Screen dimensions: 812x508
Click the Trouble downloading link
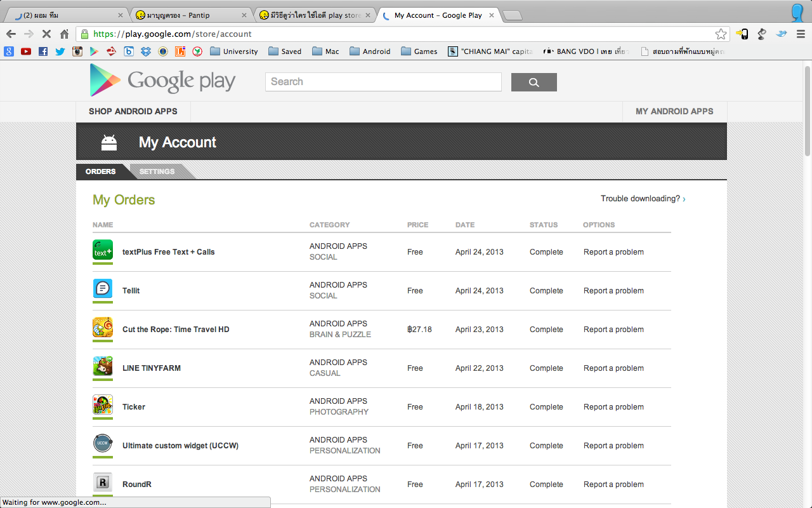coord(642,199)
